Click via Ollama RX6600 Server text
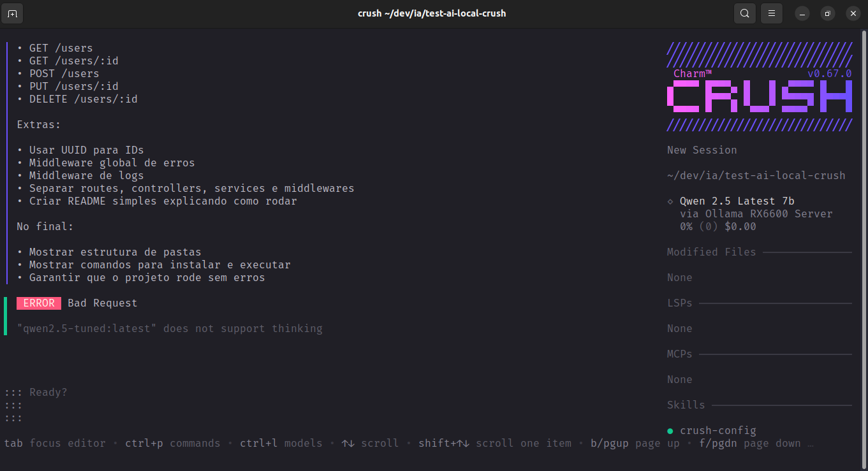The height and width of the screenshot is (471, 868). point(756,214)
